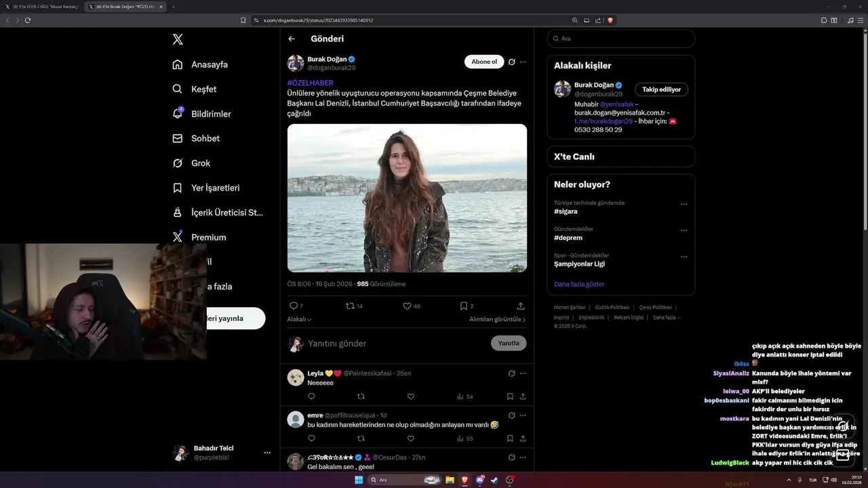The image size is (868, 488).
Task: Click the #sigara trending topic
Action: (566, 211)
